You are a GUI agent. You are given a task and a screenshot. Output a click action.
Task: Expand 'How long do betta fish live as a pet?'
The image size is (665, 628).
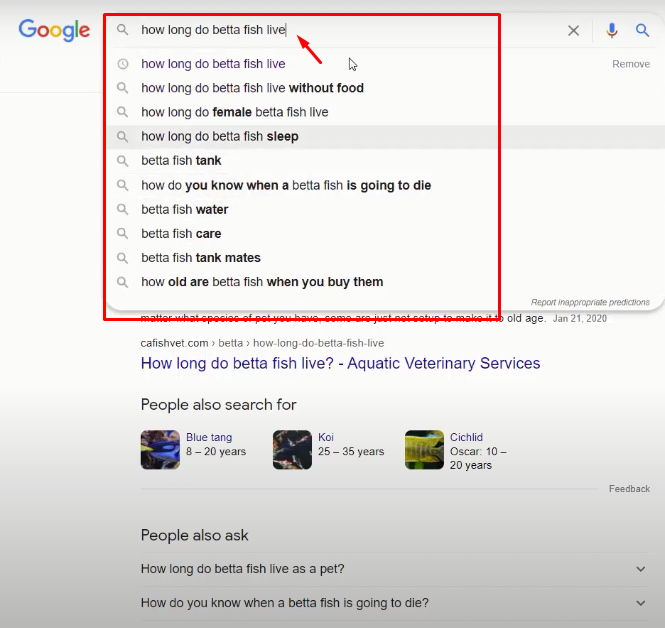coord(395,569)
